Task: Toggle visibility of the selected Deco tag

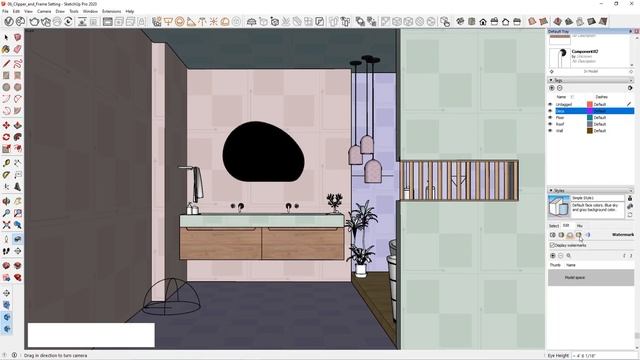Action: click(550, 111)
